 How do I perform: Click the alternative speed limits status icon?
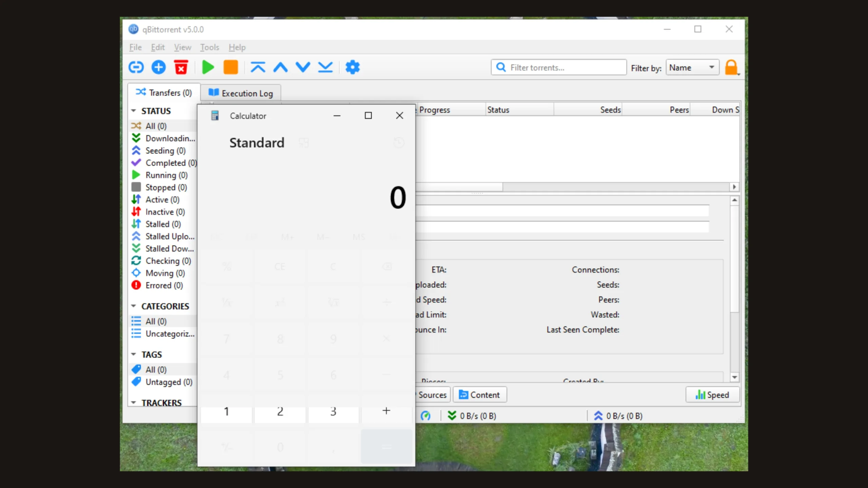click(x=426, y=415)
